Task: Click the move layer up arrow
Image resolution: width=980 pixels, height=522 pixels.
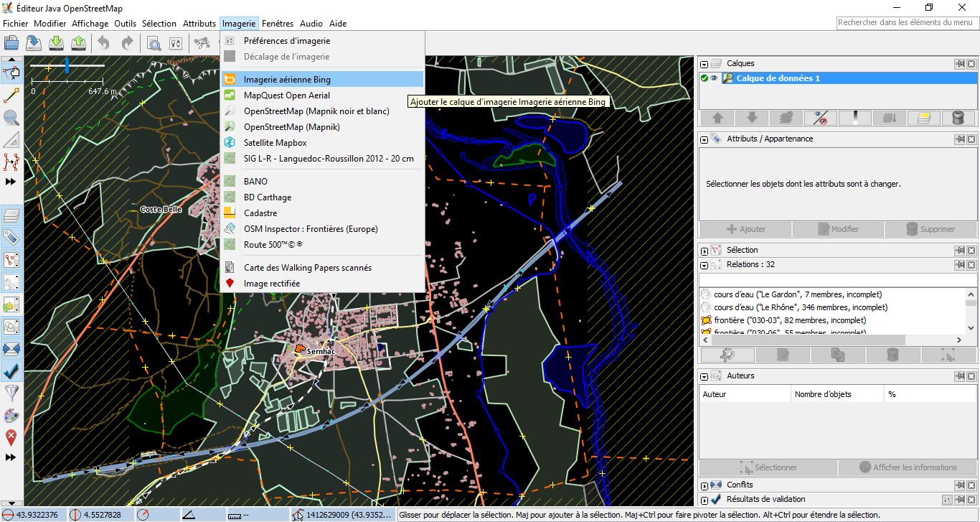Action: [x=717, y=118]
